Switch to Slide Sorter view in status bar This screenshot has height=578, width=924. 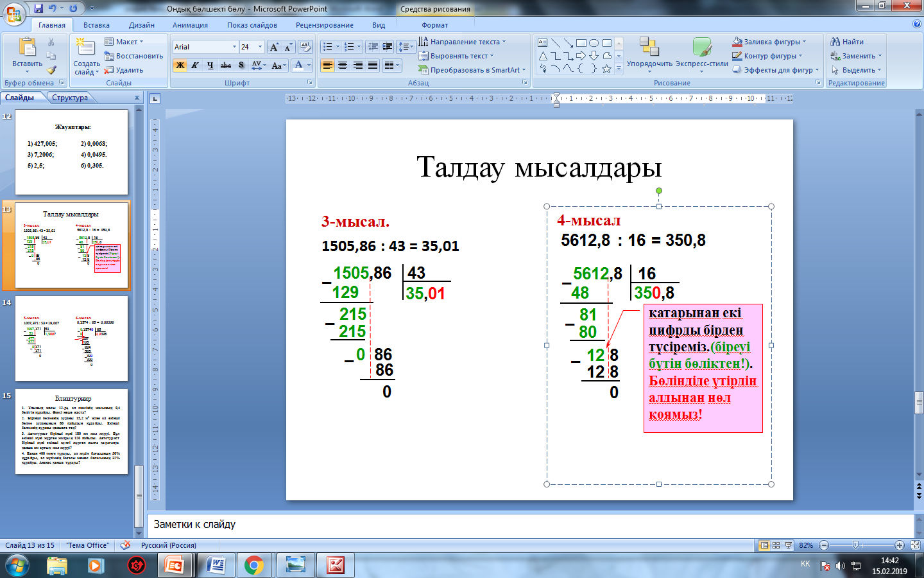[776, 545]
